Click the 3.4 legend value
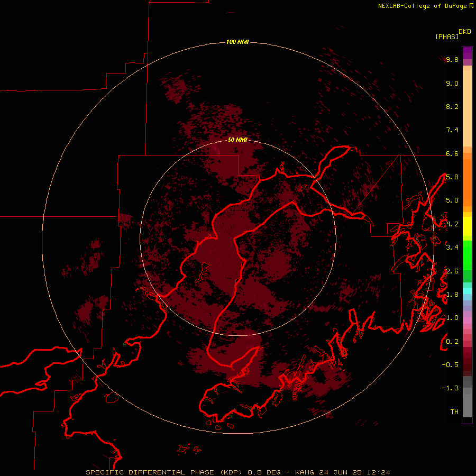This screenshot has height=476, width=476. 452,248
